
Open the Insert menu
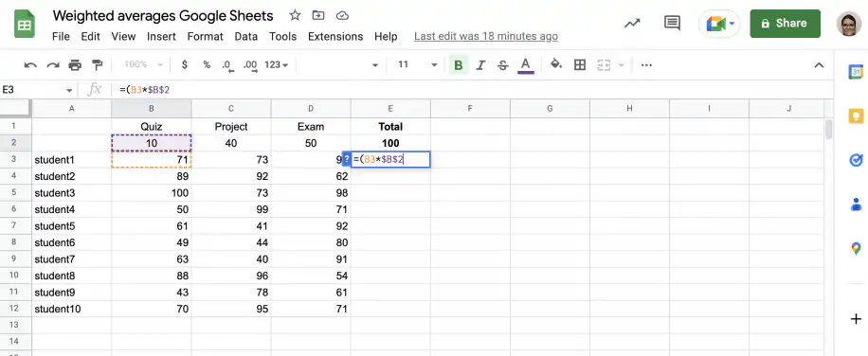click(x=161, y=37)
